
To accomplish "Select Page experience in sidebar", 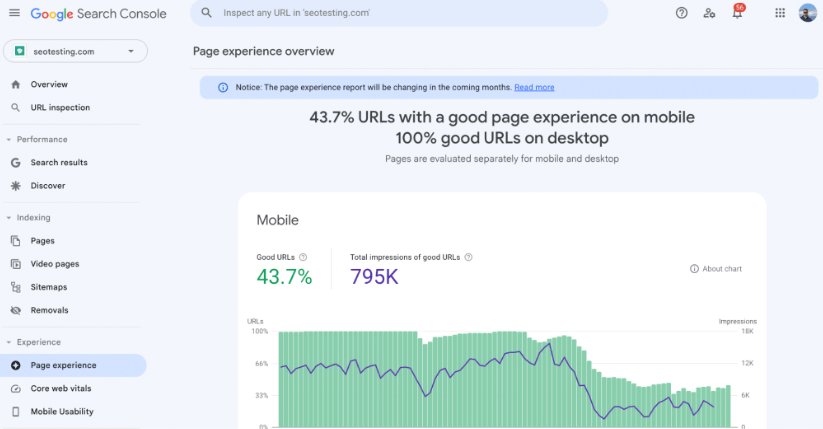I will pyautogui.click(x=73, y=365).
